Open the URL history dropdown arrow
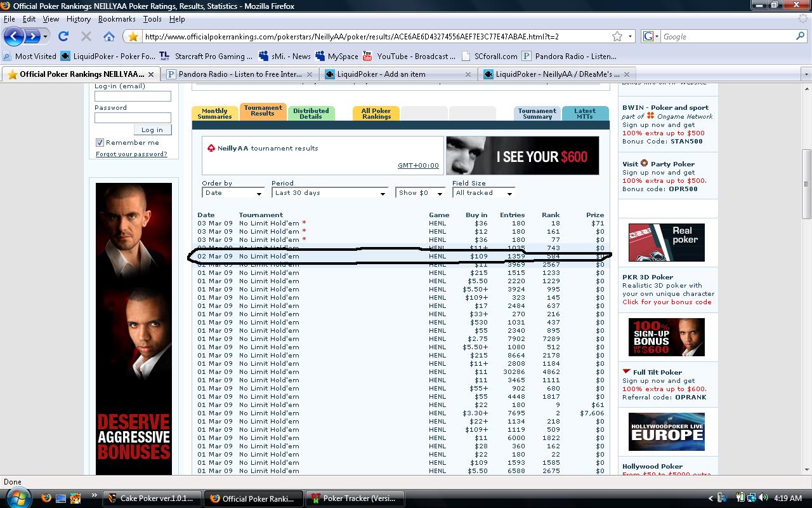 coord(630,36)
